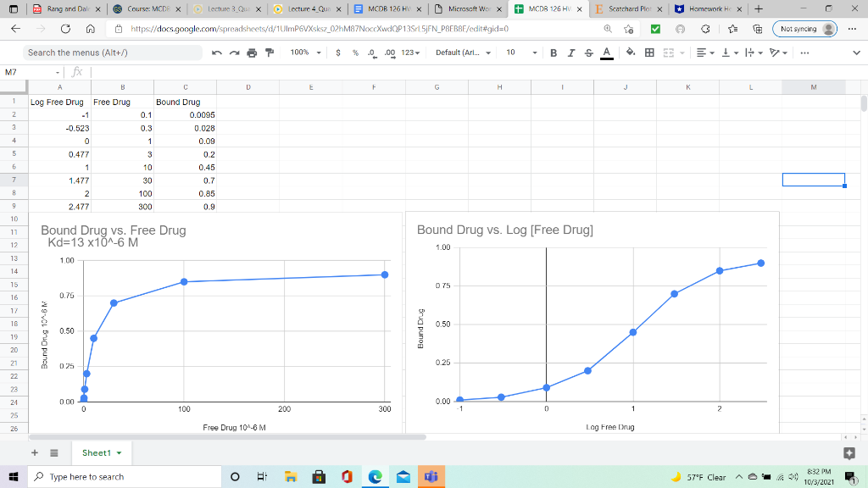Collapse the Sheets menu header chevron
Image resolution: width=868 pixels, height=488 pixels.
(856, 53)
